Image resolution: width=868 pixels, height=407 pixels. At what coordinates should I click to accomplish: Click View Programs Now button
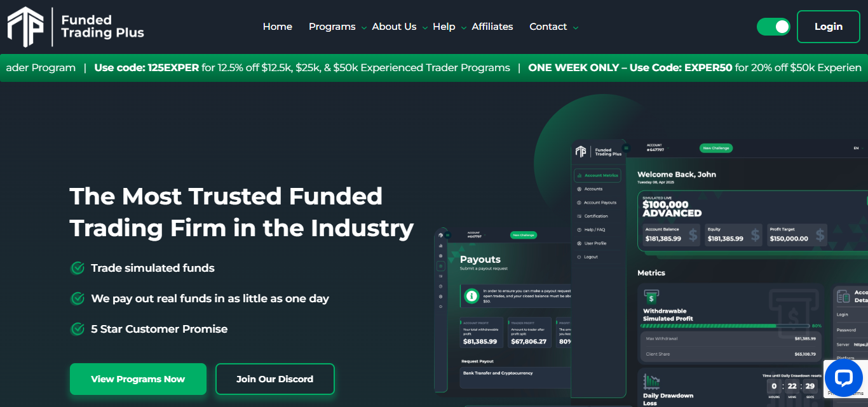[x=138, y=379]
